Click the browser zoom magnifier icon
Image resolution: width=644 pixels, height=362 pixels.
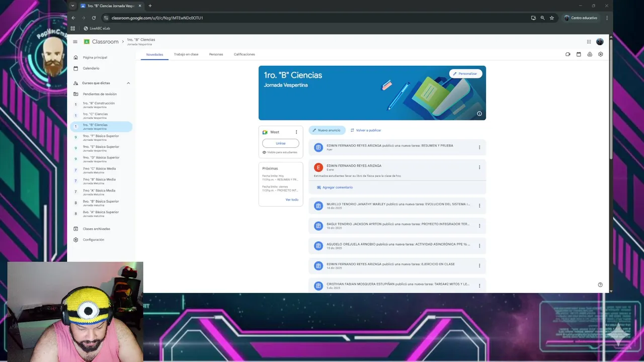click(542, 18)
